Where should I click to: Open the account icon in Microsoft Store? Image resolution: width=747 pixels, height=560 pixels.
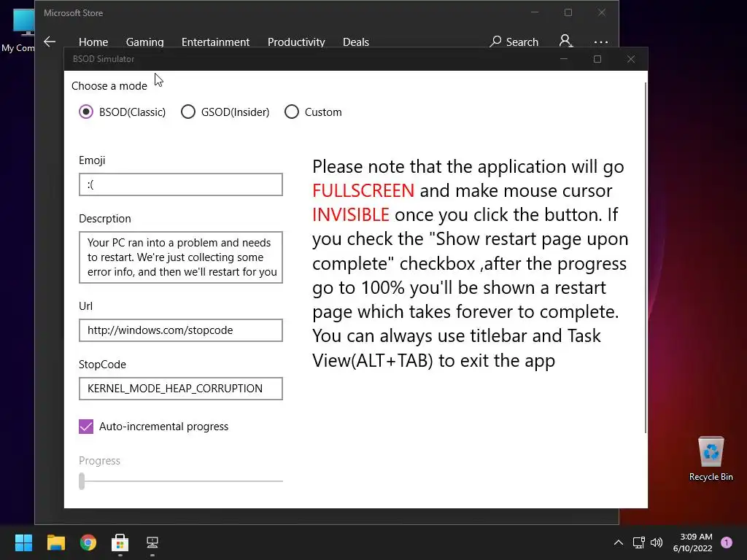tap(565, 41)
